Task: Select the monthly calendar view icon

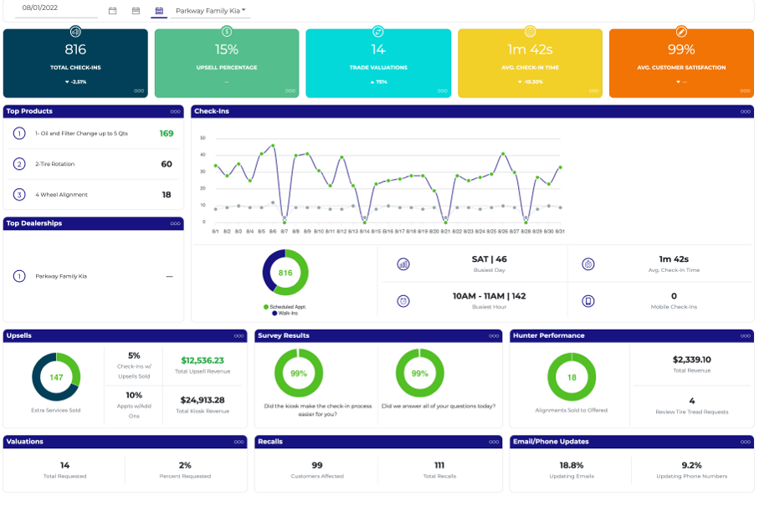Action: click(x=159, y=11)
